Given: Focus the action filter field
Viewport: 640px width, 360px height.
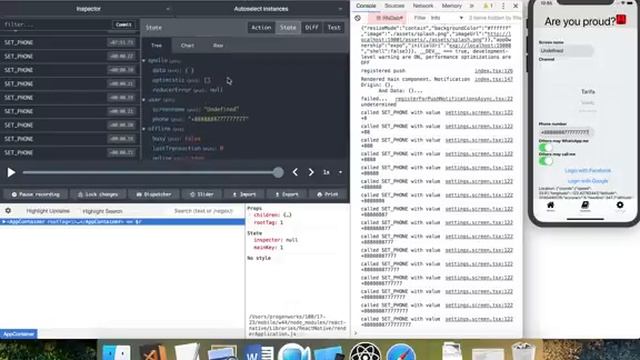Looking at the screenshot, I should click(x=56, y=24).
